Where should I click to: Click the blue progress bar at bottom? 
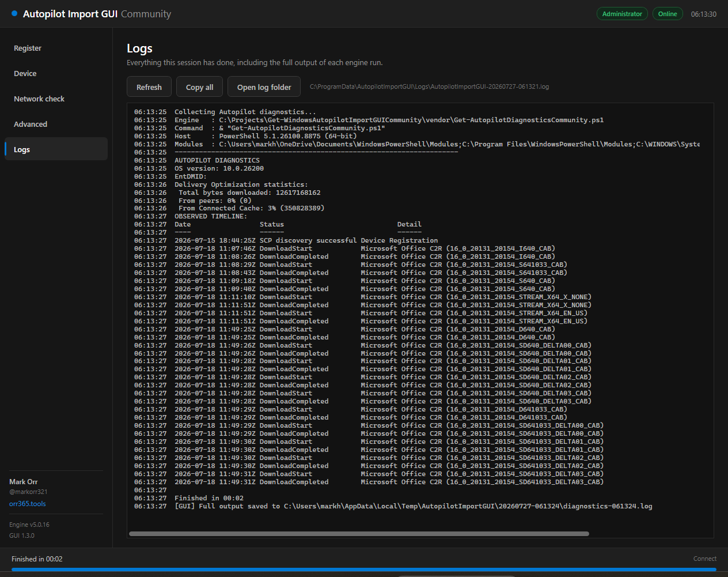coord(363,570)
